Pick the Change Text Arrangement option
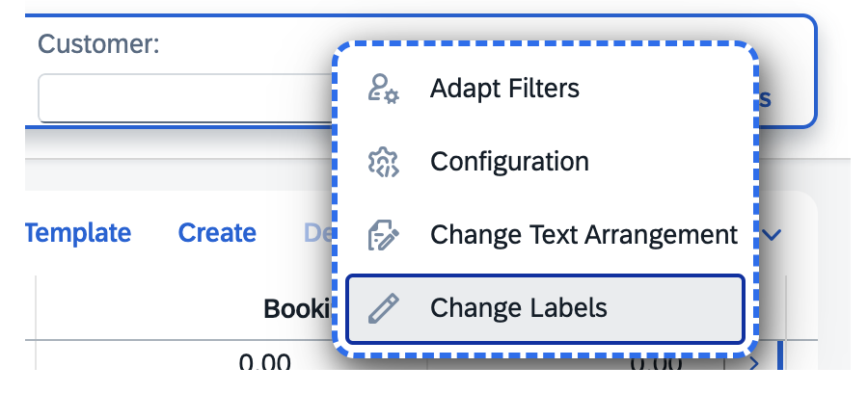This screenshot has width=868, height=393. click(545, 235)
